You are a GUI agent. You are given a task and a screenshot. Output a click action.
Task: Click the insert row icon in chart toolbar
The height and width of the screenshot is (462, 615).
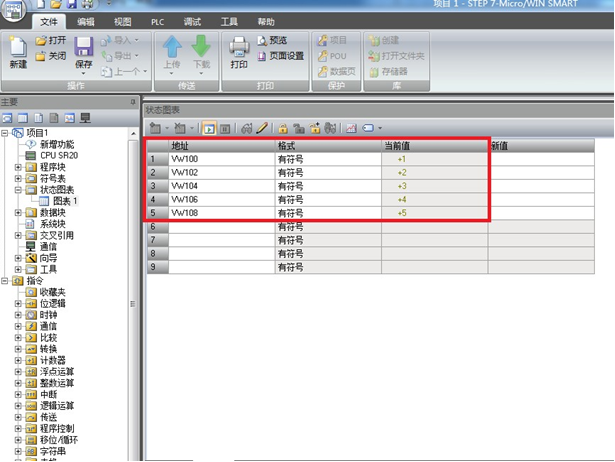click(x=156, y=128)
